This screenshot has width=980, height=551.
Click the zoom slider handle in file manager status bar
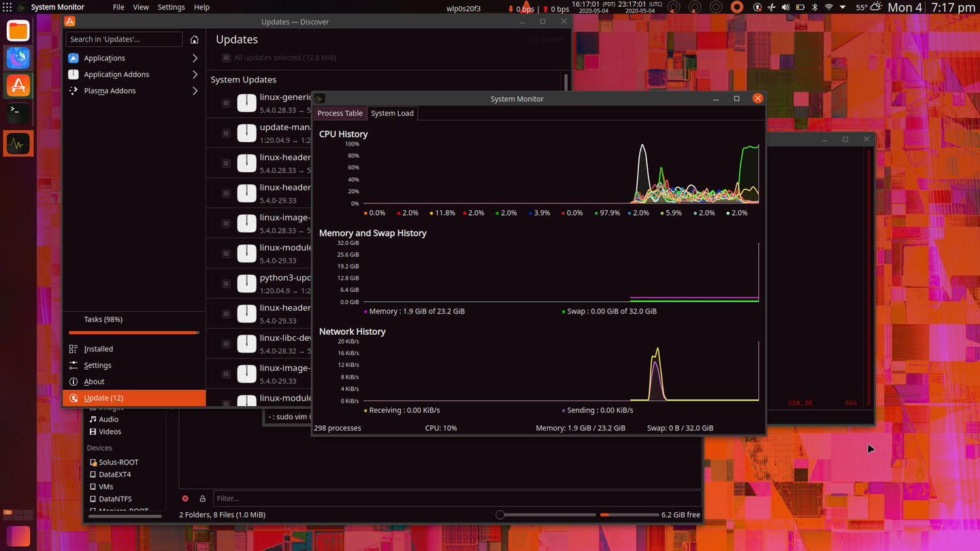tap(500, 515)
